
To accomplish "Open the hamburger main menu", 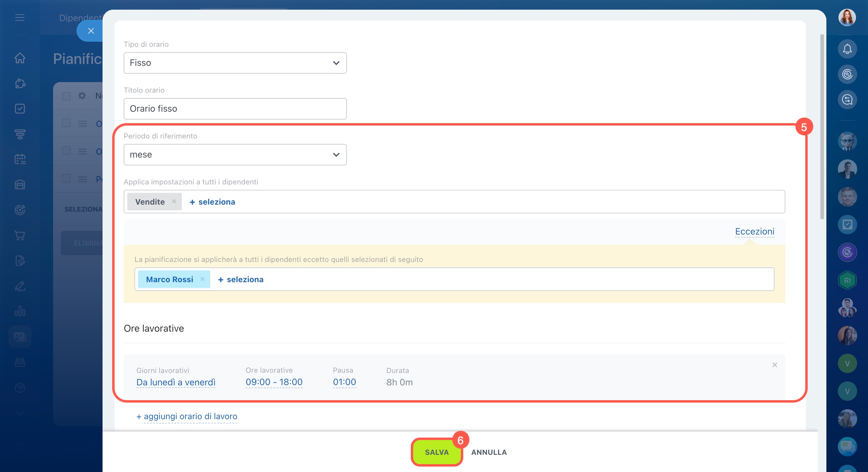I will (x=20, y=18).
